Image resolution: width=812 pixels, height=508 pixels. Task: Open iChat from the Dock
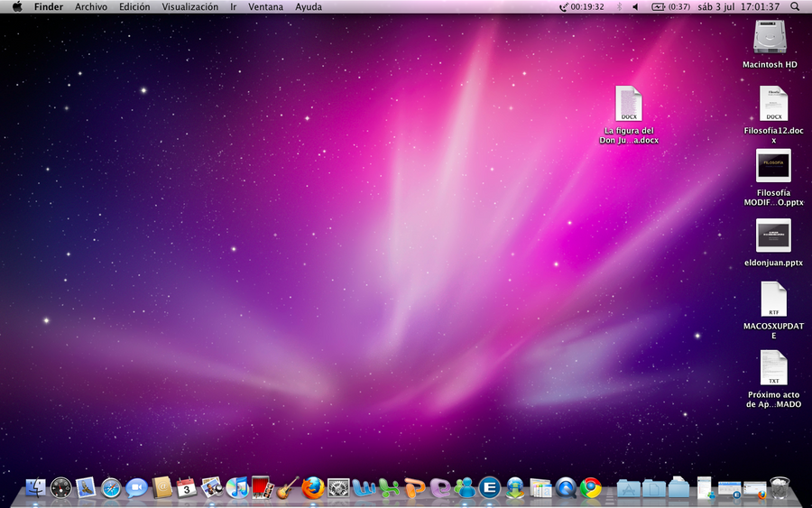pos(136,488)
